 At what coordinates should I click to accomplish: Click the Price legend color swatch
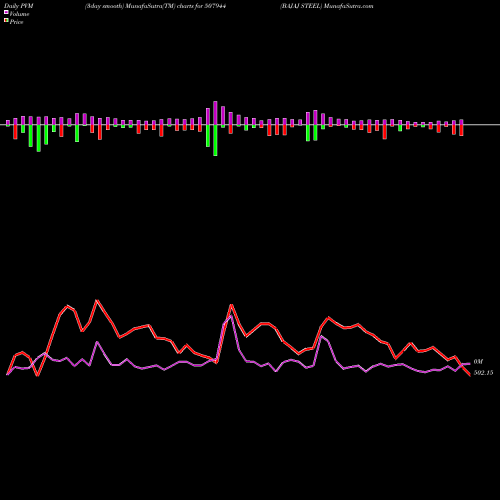[x=6, y=21]
